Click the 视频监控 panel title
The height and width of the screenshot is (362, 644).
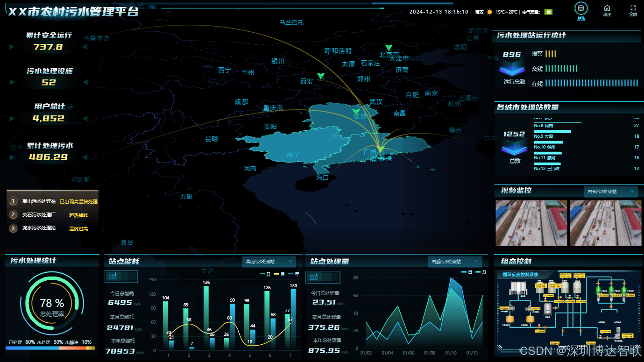516,191
